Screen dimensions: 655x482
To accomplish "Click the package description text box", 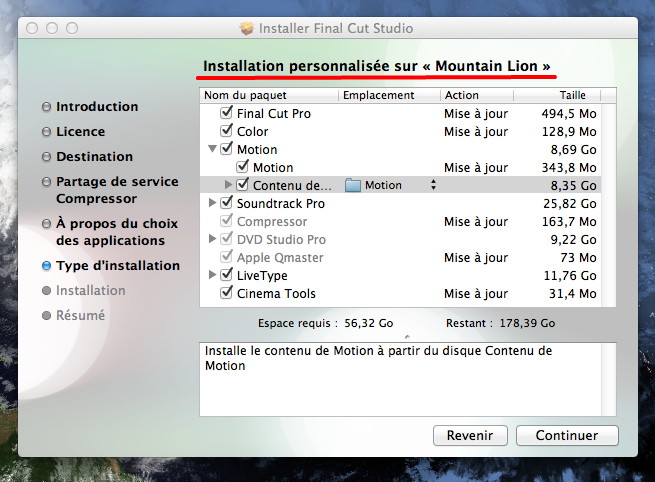I will 408,379.
